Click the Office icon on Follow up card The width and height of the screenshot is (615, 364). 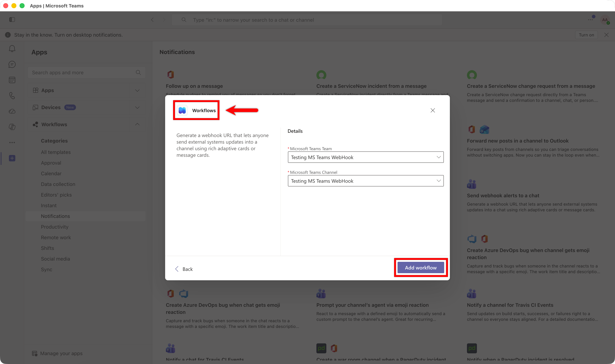click(171, 74)
